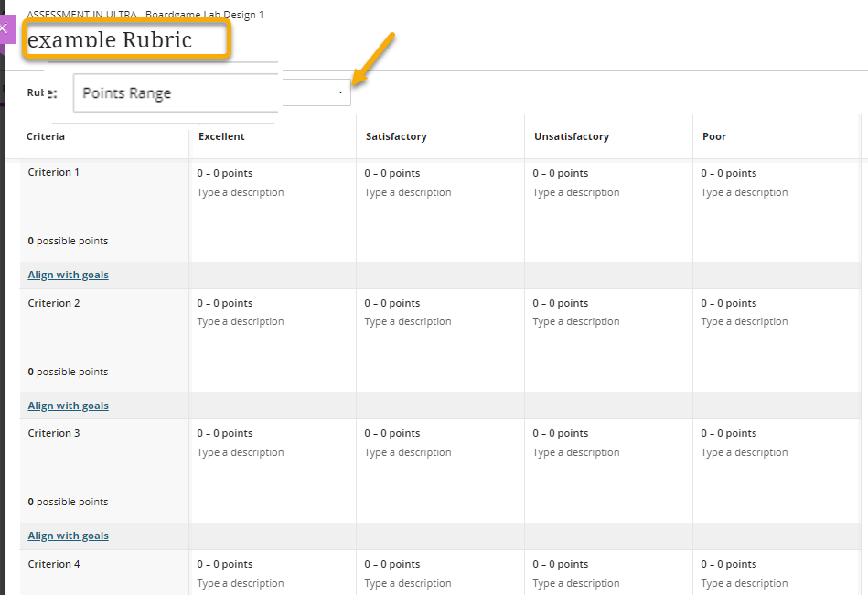Viewport: 868px width, 595px height.
Task: Open the Align with goals link under Criterion 1
Action: click(x=68, y=274)
